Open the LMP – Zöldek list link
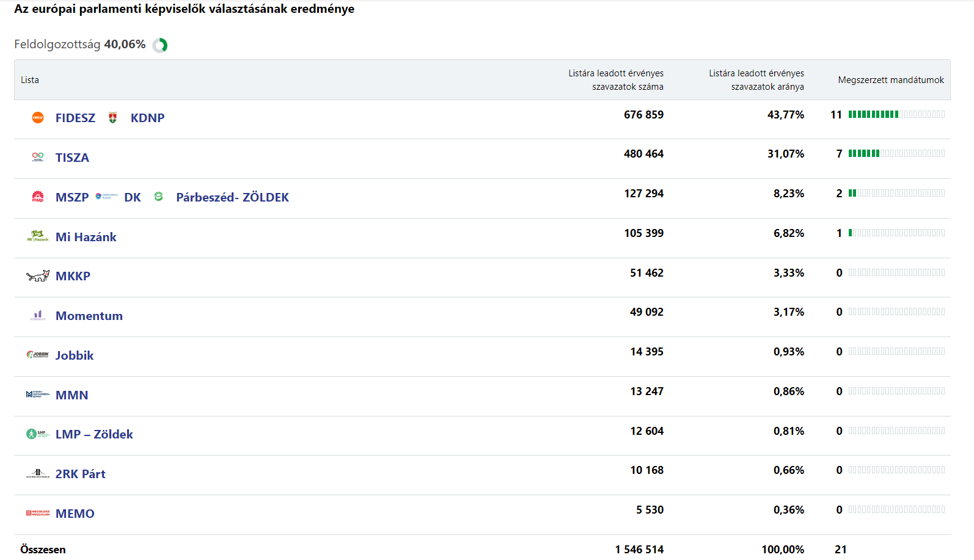This screenshot has height=560, width=974. coord(94,434)
